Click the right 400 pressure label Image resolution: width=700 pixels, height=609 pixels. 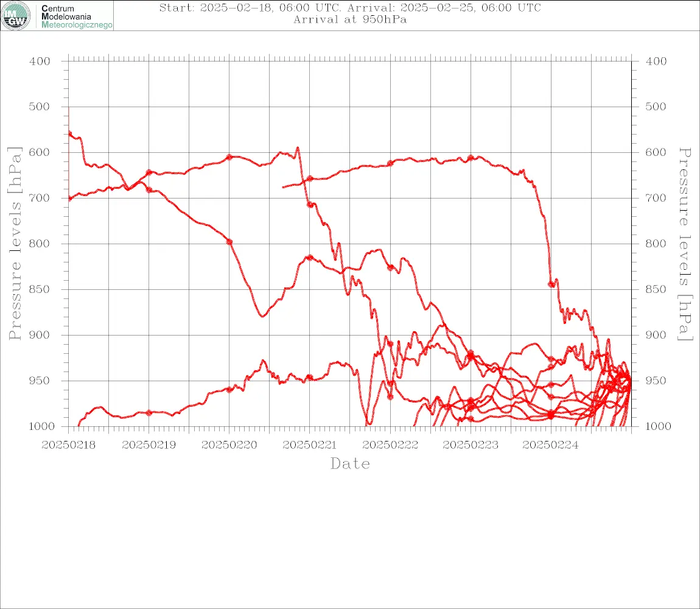pyautogui.click(x=656, y=62)
